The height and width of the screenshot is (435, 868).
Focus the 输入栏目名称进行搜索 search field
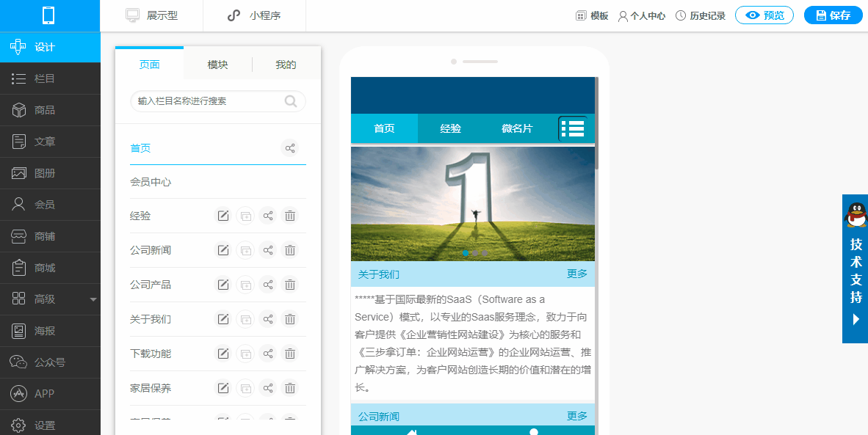pyautogui.click(x=217, y=101)
